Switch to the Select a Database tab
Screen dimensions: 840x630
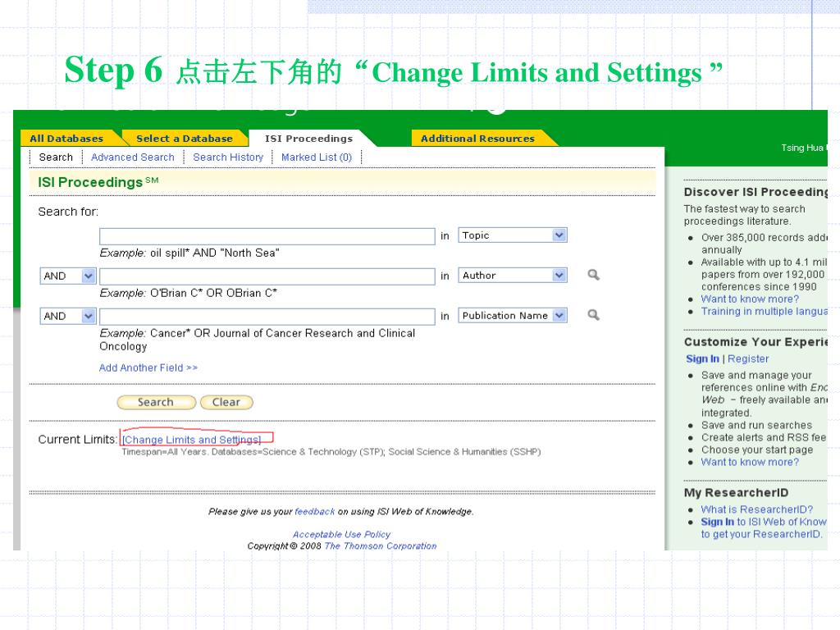[x=185, y=138]
